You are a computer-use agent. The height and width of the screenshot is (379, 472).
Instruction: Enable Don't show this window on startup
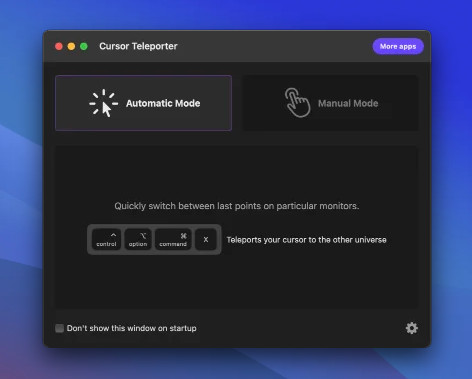pos(60,328)
